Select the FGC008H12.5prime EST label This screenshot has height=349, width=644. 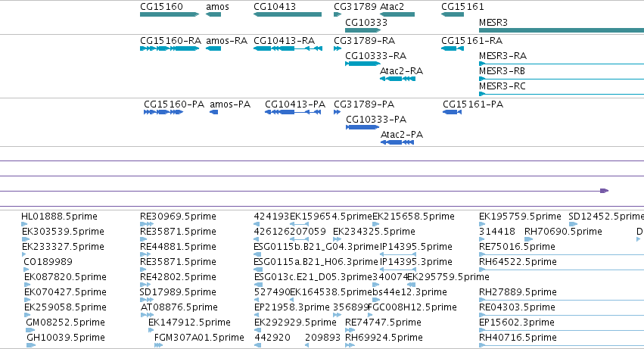(412, 308)
